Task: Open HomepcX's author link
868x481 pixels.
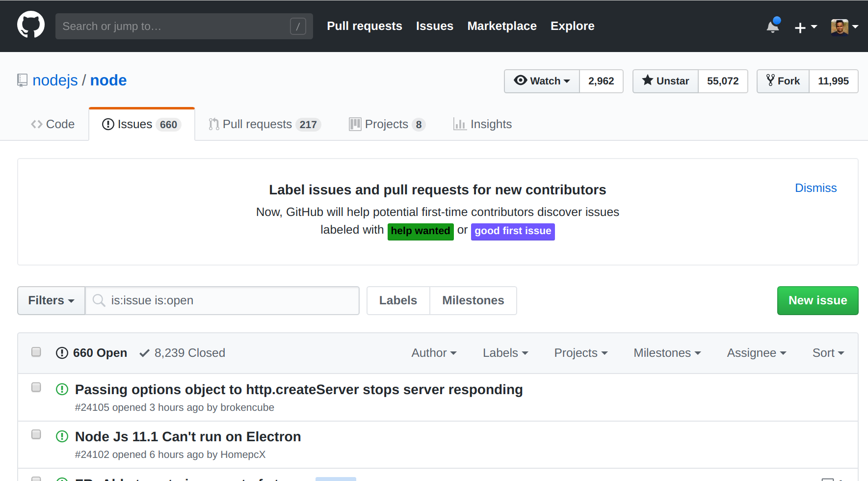Action: 243,454
